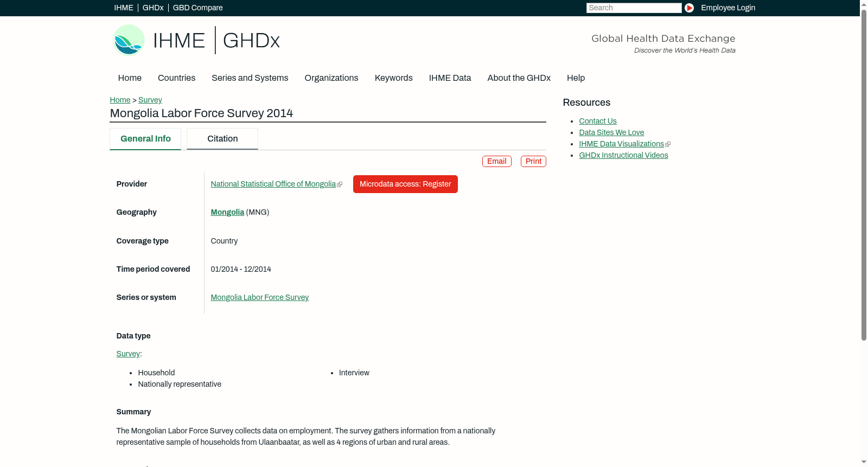Open Mongolia geography link
The width and height of the screenshot is (868, 467).
coord(227,213)
